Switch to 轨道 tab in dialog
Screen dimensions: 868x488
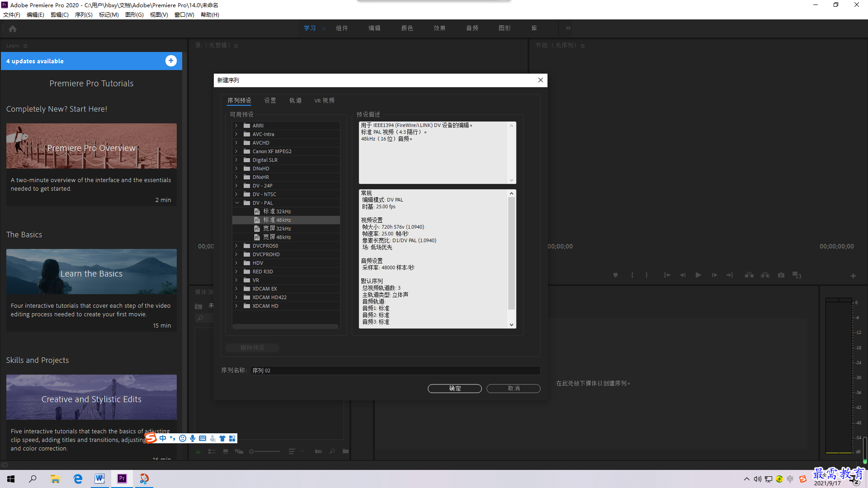click(x=295, y=100)
